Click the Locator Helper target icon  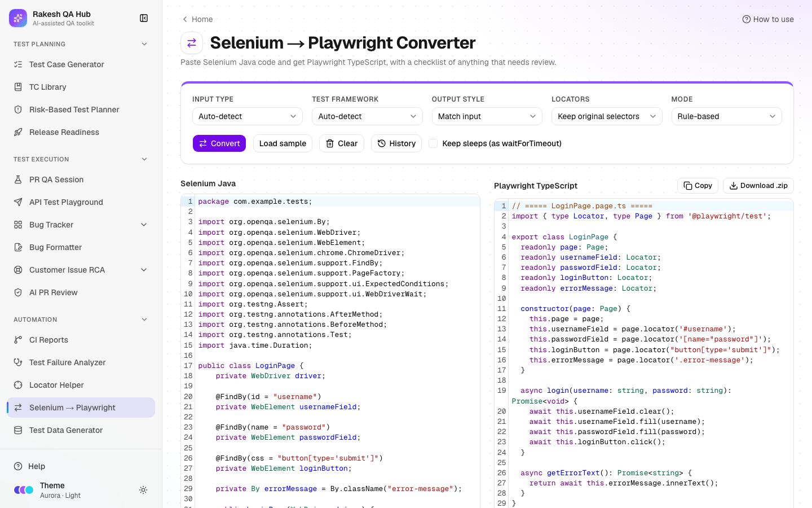pos(18,385)
